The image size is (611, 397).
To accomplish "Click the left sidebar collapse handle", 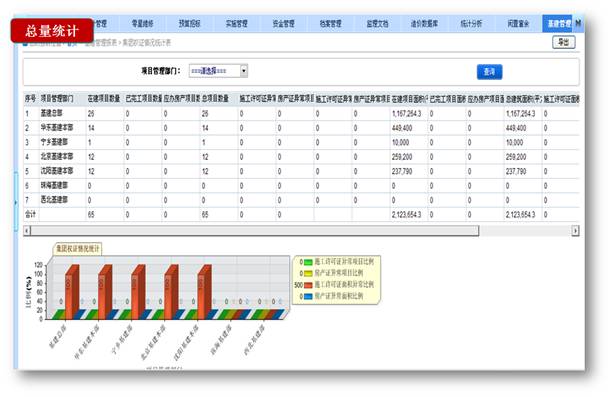I will 16,202.
